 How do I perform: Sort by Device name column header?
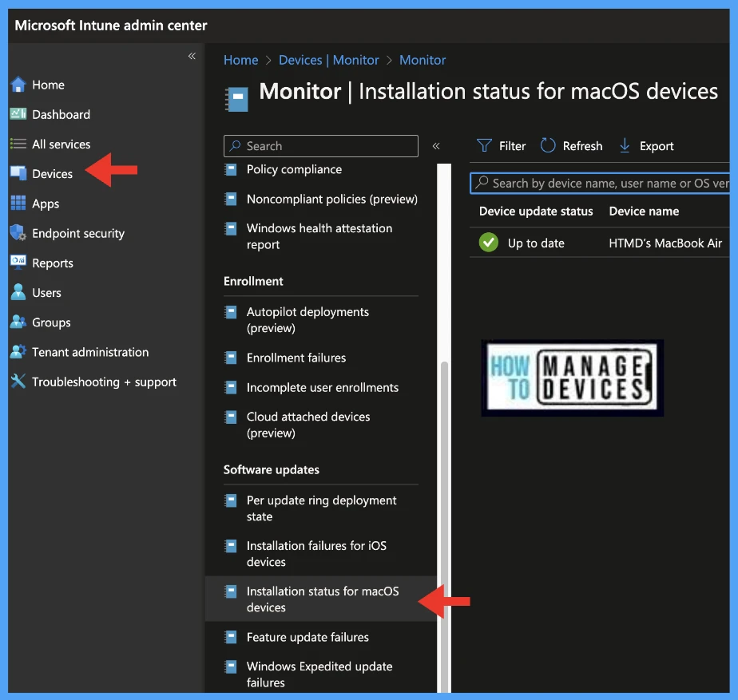point(644,212)
